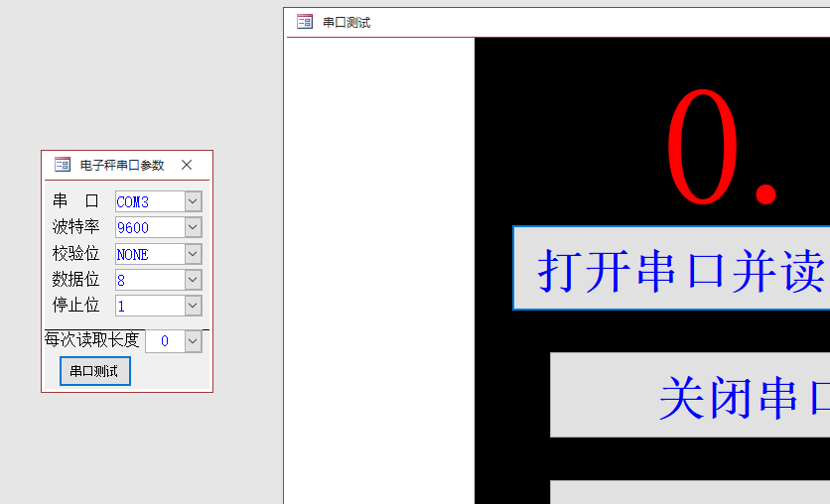
Task: Click the 每次读取长度 label
Action: click(x=92, y=339)
